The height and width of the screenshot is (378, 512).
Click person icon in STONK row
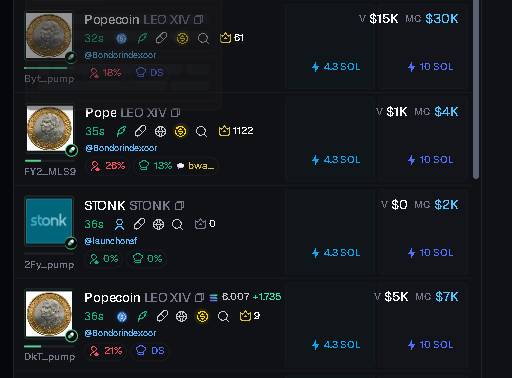119,224
